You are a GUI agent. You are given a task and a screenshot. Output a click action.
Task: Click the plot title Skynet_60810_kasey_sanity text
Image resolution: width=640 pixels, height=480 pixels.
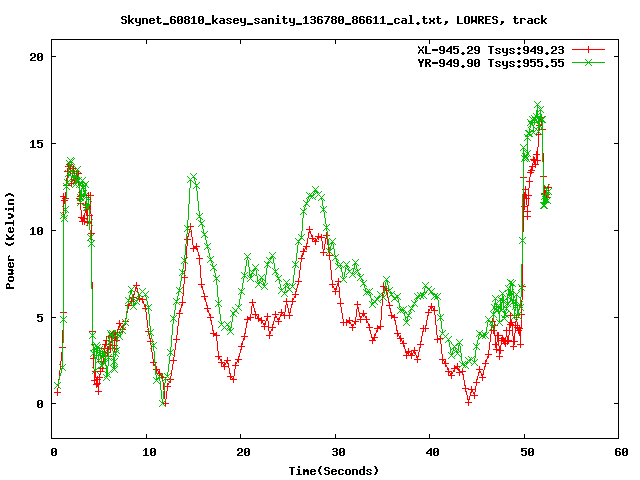coord(333,20)
